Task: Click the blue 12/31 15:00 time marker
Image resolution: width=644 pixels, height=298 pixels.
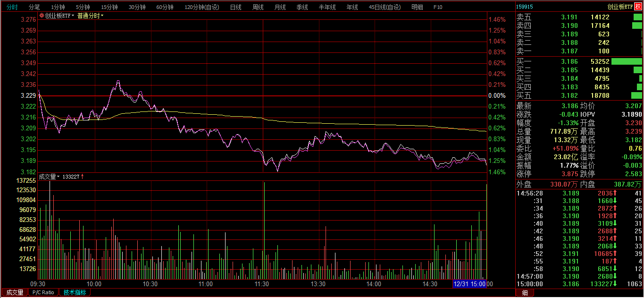Action: [469, 284]
